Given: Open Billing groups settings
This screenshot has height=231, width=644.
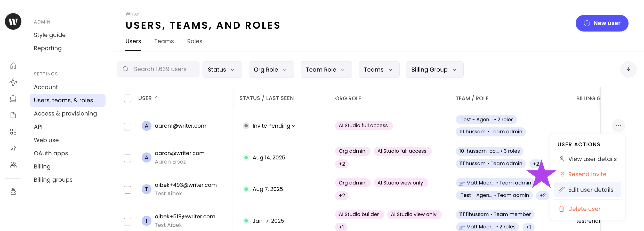Looking at the screenshot, I should tap(53, 180).
